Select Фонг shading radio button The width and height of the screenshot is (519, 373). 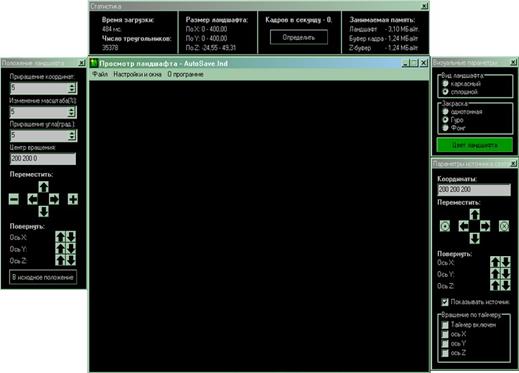[445, 128]
